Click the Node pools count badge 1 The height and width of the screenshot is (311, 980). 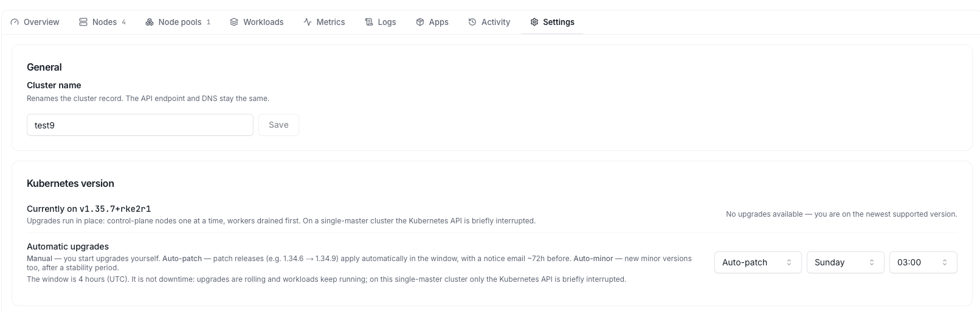click(209, 23)
